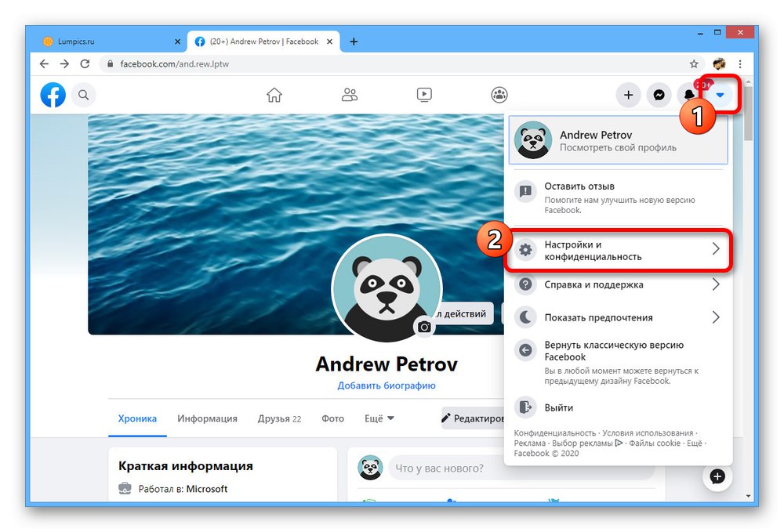Reload the page
The image size is (784, 532).
click(x=85, y=64)
